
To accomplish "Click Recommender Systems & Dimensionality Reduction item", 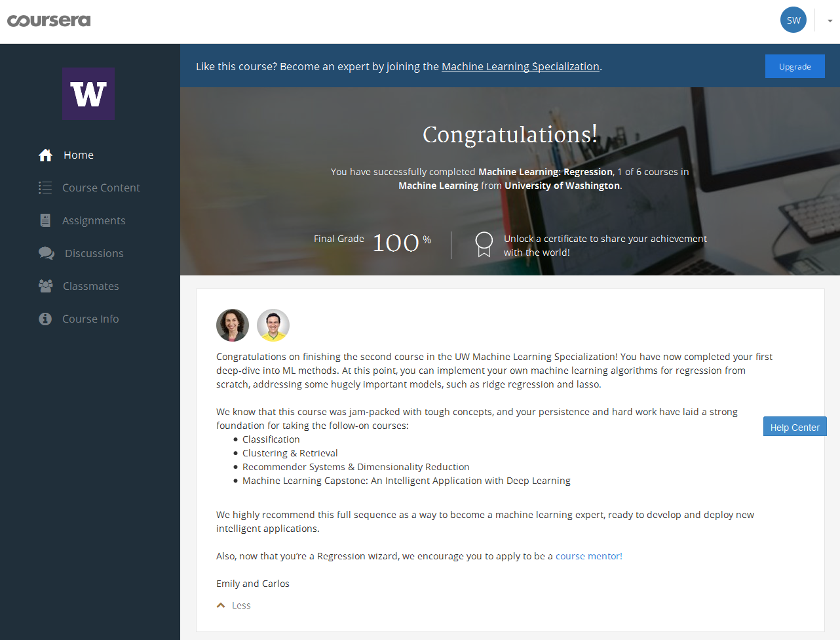I will pos(356,467).
